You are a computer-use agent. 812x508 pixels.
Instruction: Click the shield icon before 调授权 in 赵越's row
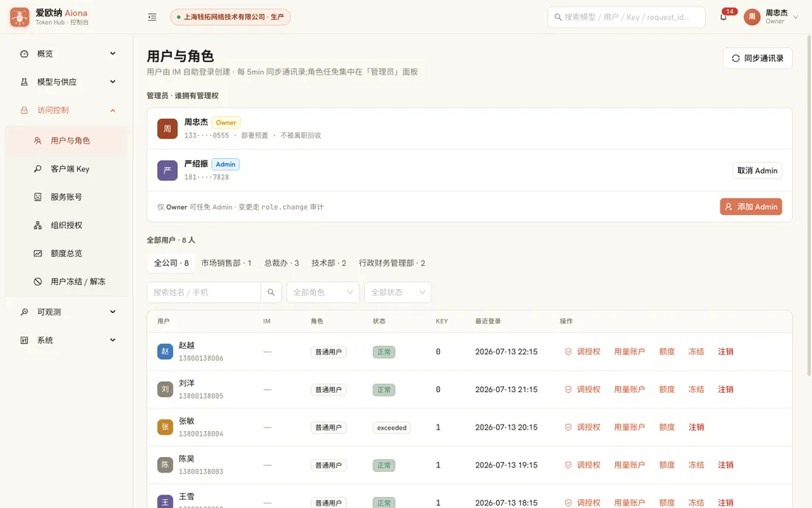(568, 351)
